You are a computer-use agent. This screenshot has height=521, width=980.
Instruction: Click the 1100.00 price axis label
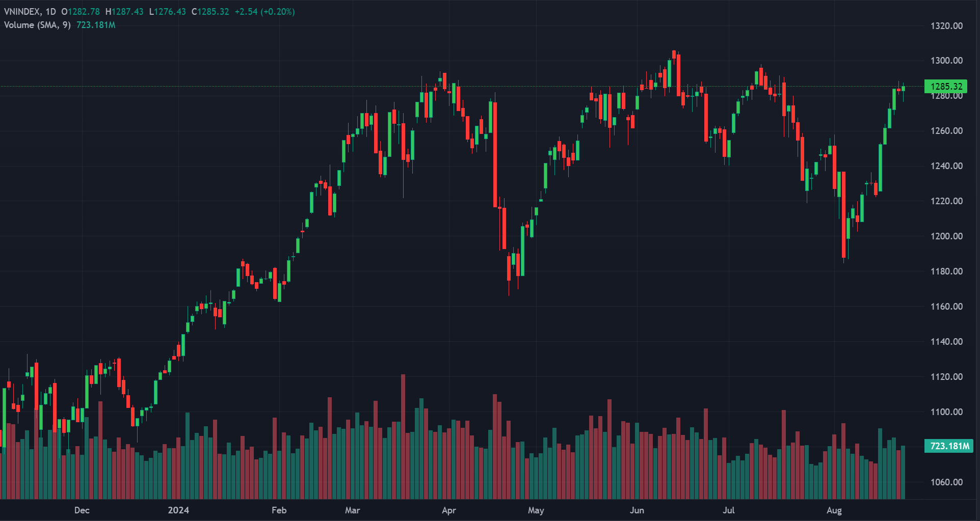946,412
